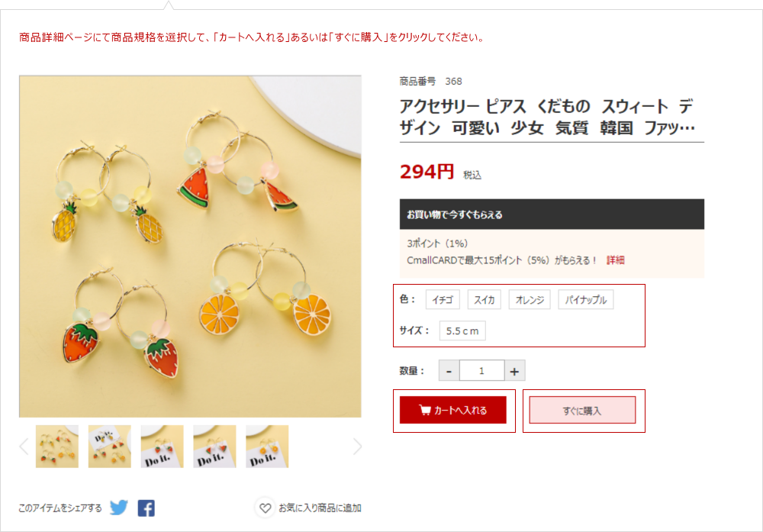The image size is (763, 532).
Task: Click the quantity input field
Action: [x=481, y=371]
